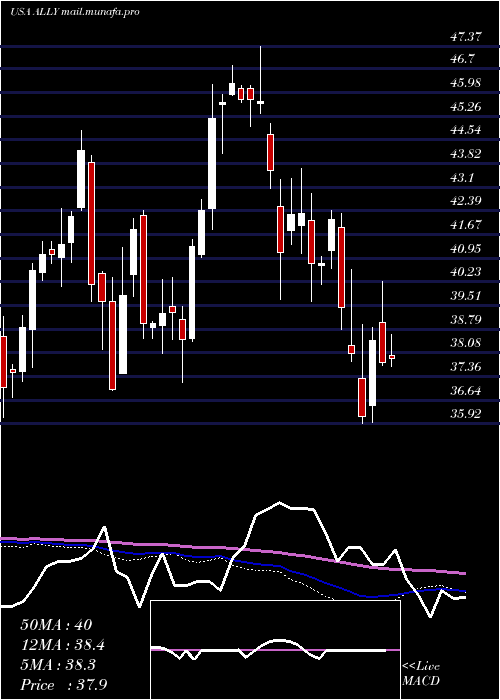Viewport: 500px width, 700px height.
Task: Select the 45.26 price axis label
Action: point(466,107)
